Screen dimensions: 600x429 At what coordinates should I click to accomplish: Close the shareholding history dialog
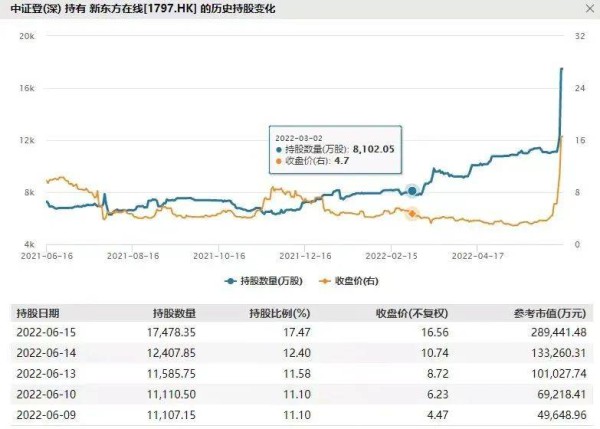590,8
